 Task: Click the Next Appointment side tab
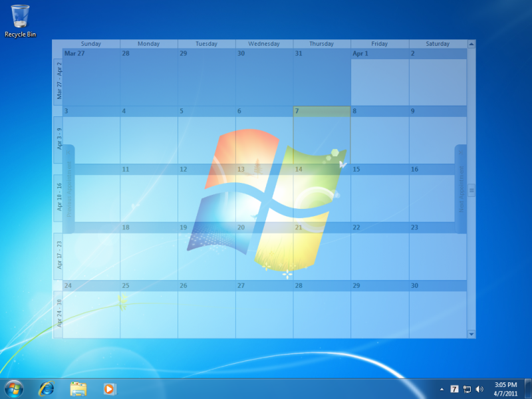point(461,189)
